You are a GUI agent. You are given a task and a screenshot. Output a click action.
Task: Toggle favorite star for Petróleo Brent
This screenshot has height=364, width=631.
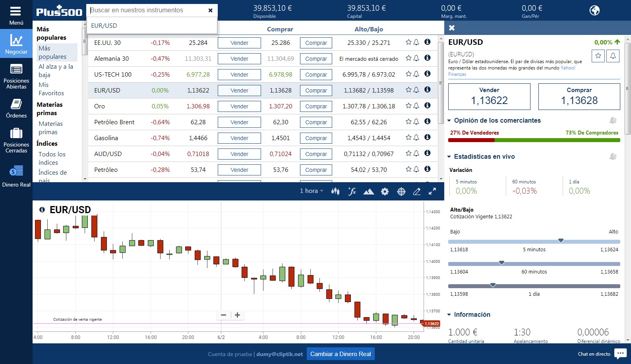click(x=408, y=121)
